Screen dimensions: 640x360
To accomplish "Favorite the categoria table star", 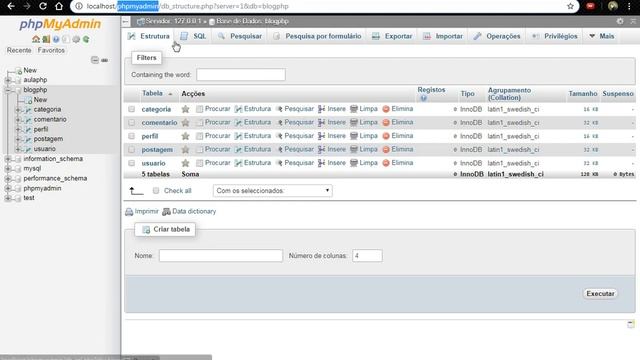I will tap(185, 109).
